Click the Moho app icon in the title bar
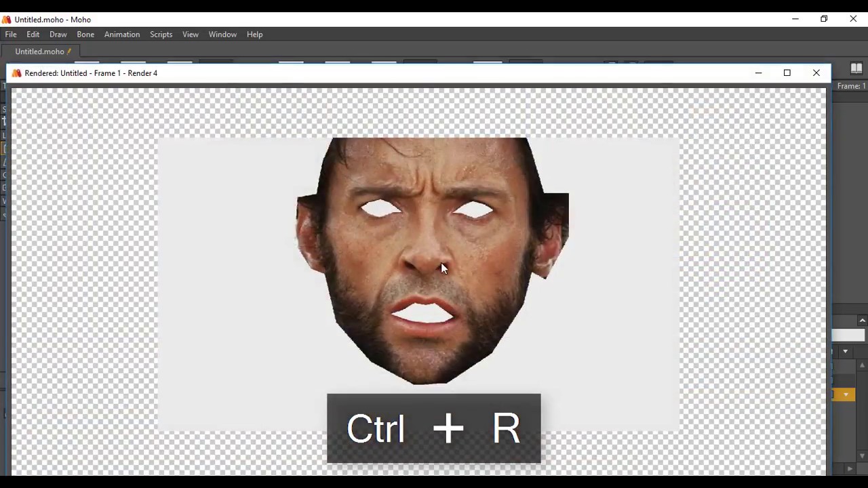 point(7,20)
